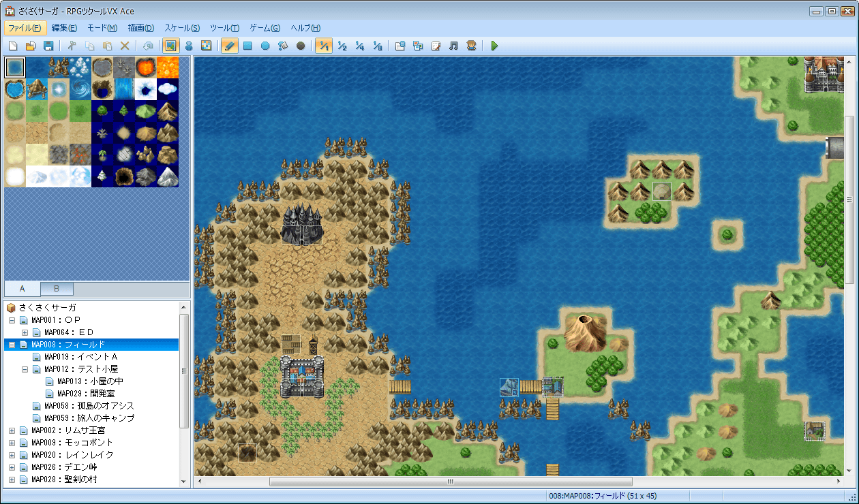Open the Resource Manager icon

[x=418, y=46]
